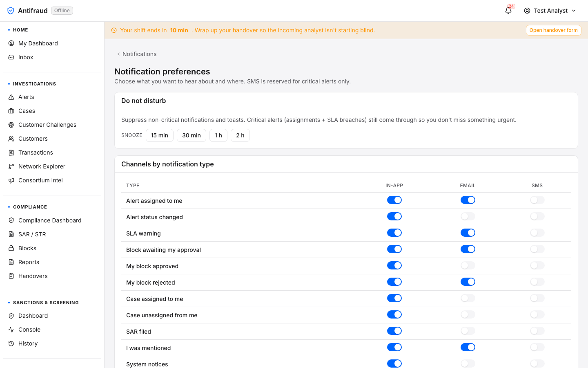Click the Blocks padlock icon
Image resolution: width=588 pixels, height=368 pixels.
point(11,248)
